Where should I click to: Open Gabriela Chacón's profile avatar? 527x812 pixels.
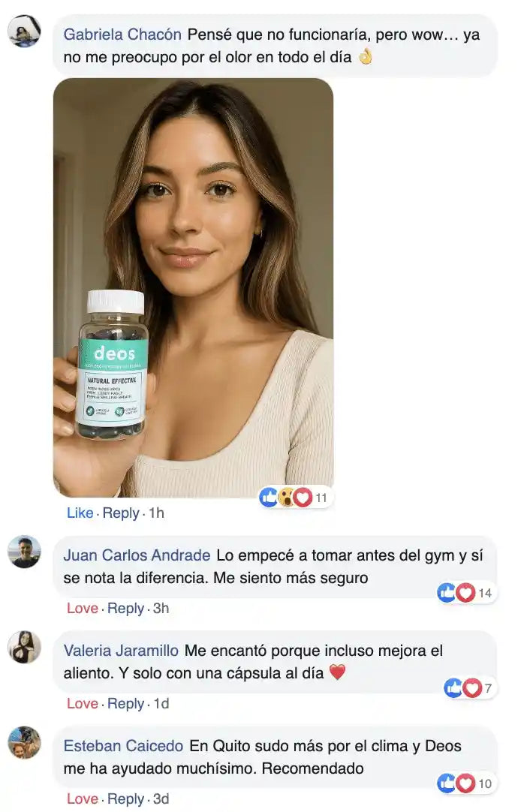tap(24, 31)
